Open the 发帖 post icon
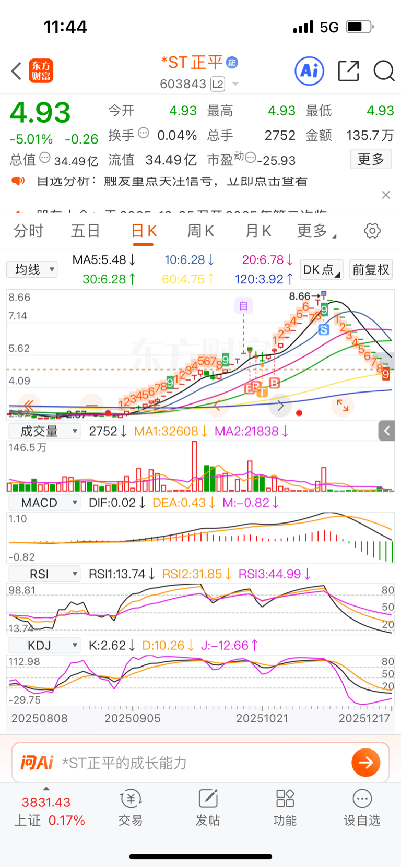The width and height of the screenshot is (401, 868). pos(208,807)
